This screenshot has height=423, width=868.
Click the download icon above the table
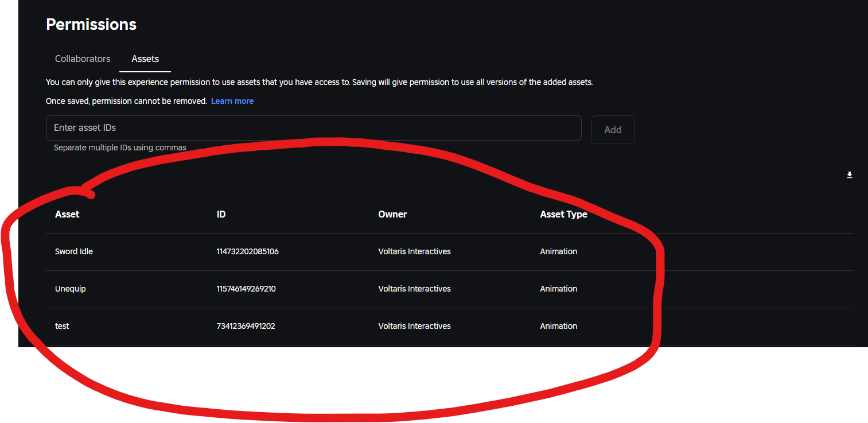tap(850, 175)
